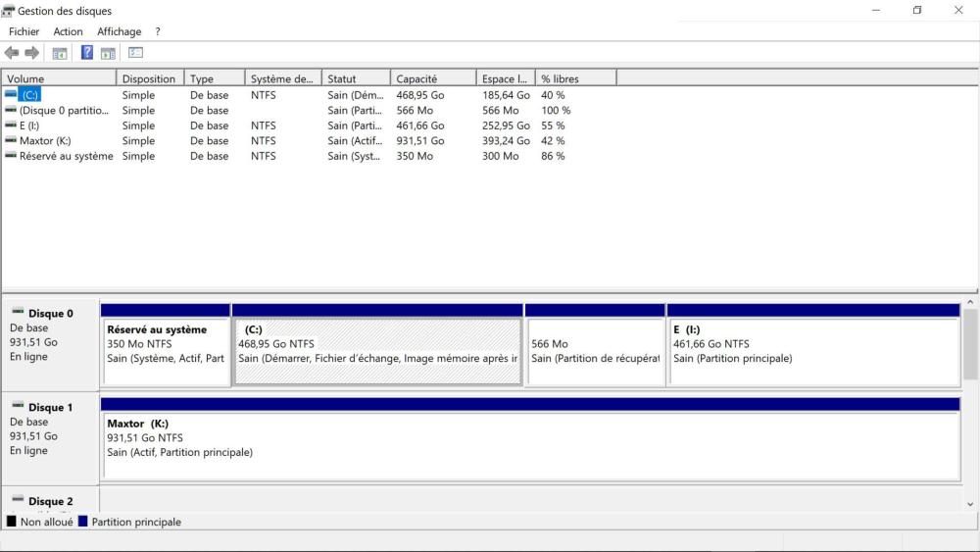Select the 'Maxtor (K:)' volume row name
The height and width of the screenshot is (552, 980).
click(x=45, y=140)
